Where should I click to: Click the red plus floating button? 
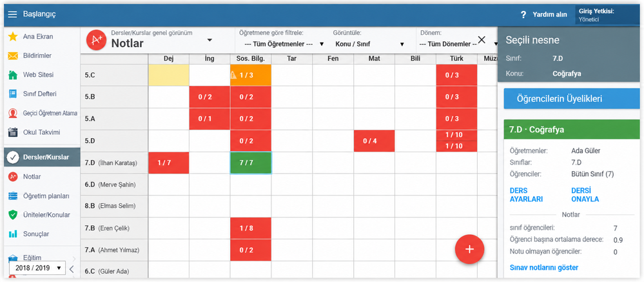tap(469, 250)
